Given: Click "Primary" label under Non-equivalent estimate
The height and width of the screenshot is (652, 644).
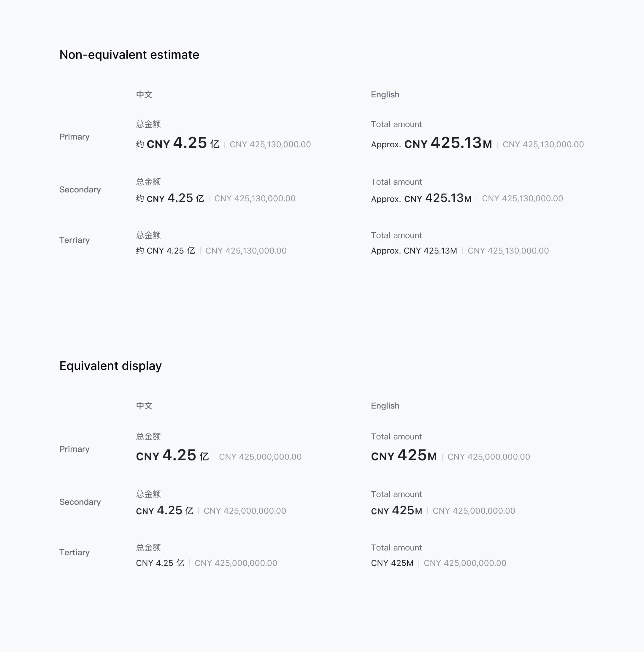Looking at the screenshot, I should click(74, 137).
